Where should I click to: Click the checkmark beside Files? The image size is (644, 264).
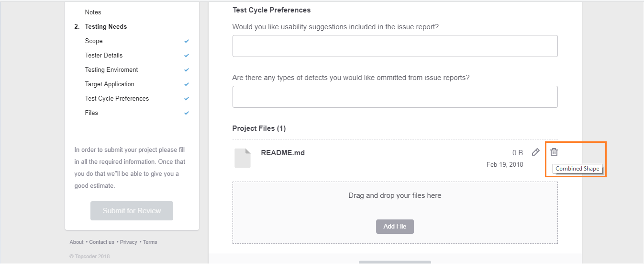(x=187, y=113)
